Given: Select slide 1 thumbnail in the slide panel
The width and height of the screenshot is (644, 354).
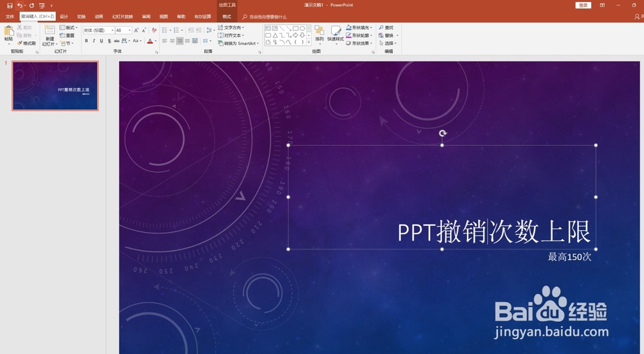Looking at the screenshot, I should [x=55, y=86].
